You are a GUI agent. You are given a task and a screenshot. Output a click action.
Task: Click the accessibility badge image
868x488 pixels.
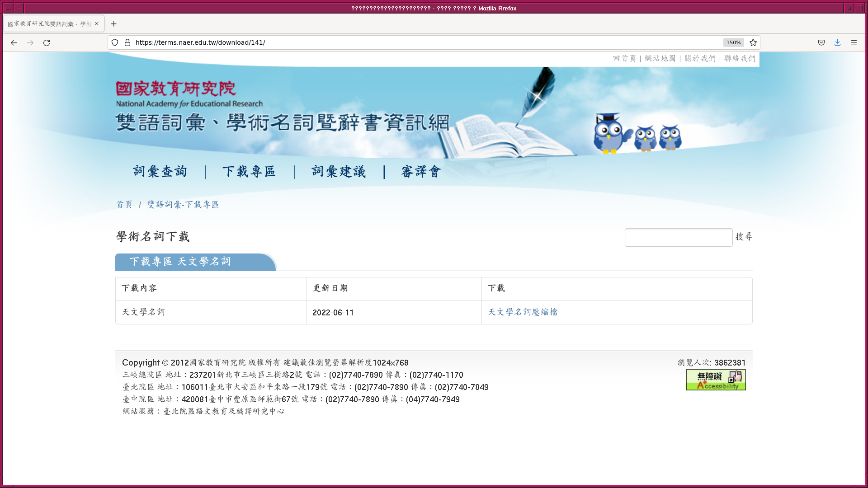click(716, 380)
